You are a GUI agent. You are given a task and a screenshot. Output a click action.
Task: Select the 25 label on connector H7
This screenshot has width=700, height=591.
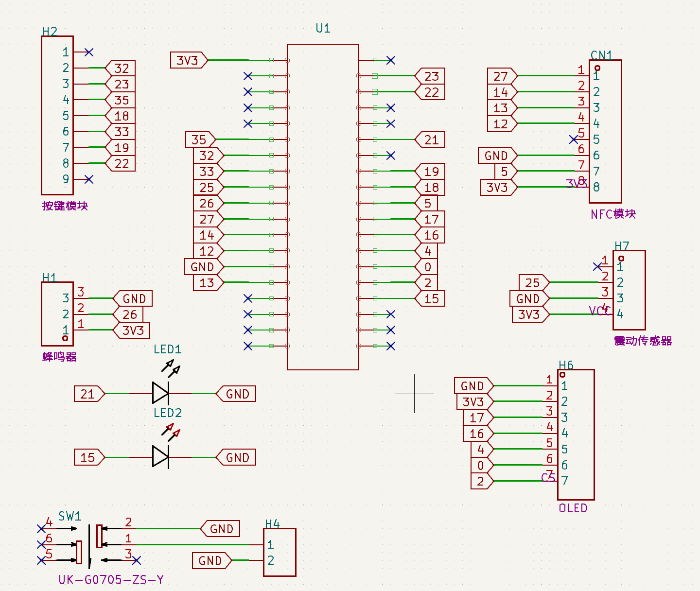[534, 282]
